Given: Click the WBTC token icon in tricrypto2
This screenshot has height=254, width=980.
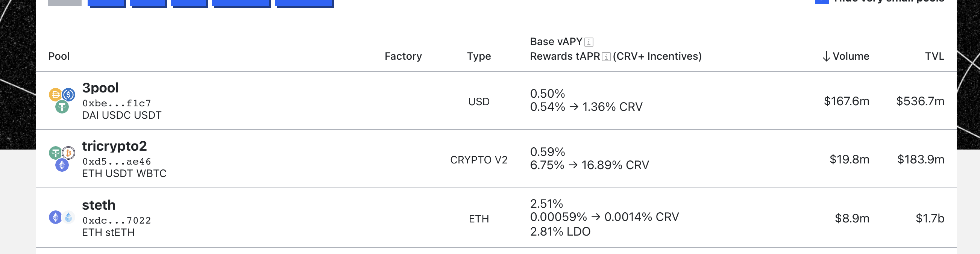Looking at the screenshot, I should [x=68, y=153].
